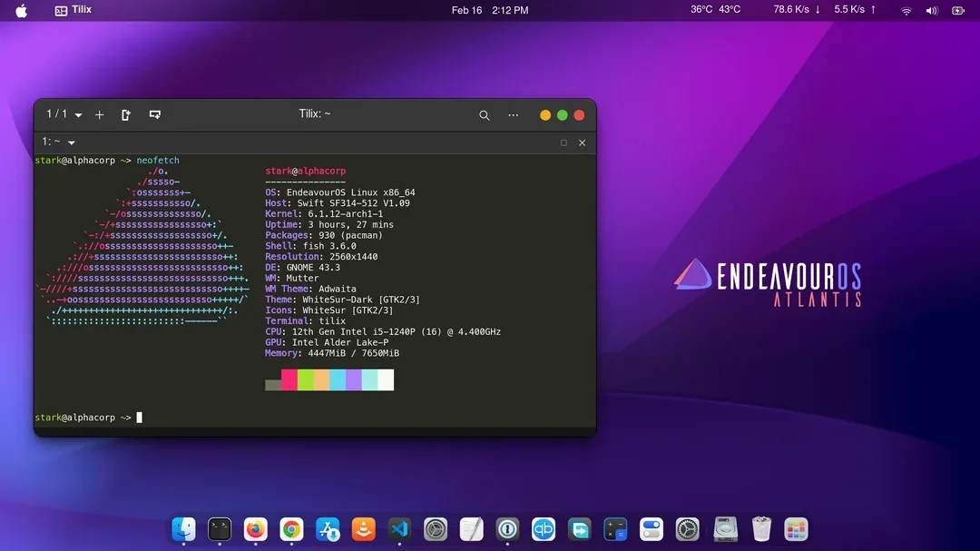Open the Tilix app menu in top bar
The image size is (980, 551).
click(x=73, y=10)
